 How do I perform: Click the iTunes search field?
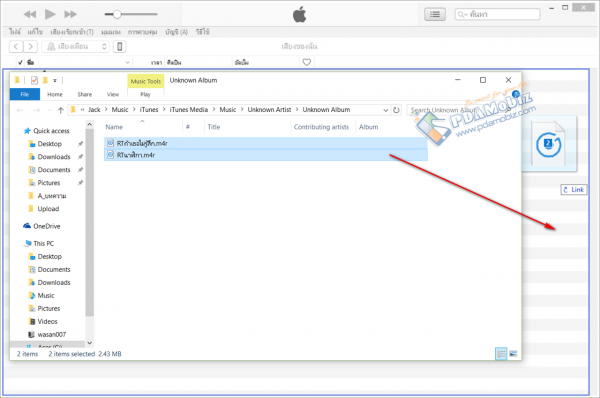pyautogui.click(x=497, y=15)
